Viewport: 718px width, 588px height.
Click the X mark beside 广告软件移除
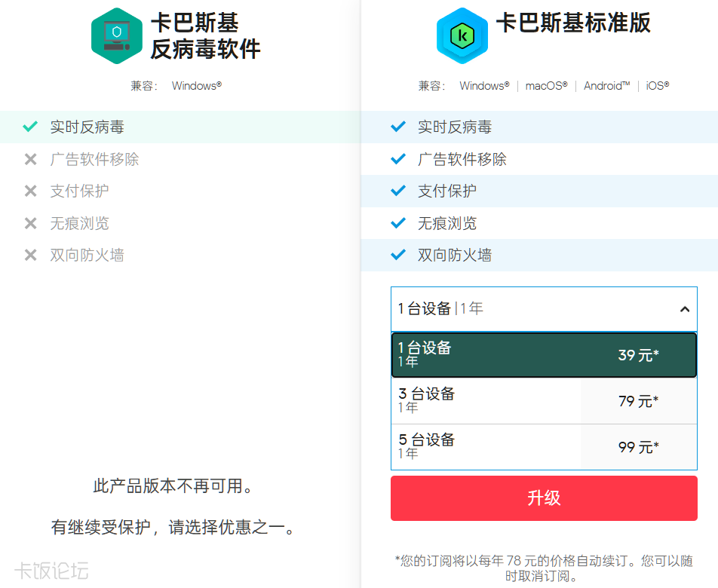(31, 159)
